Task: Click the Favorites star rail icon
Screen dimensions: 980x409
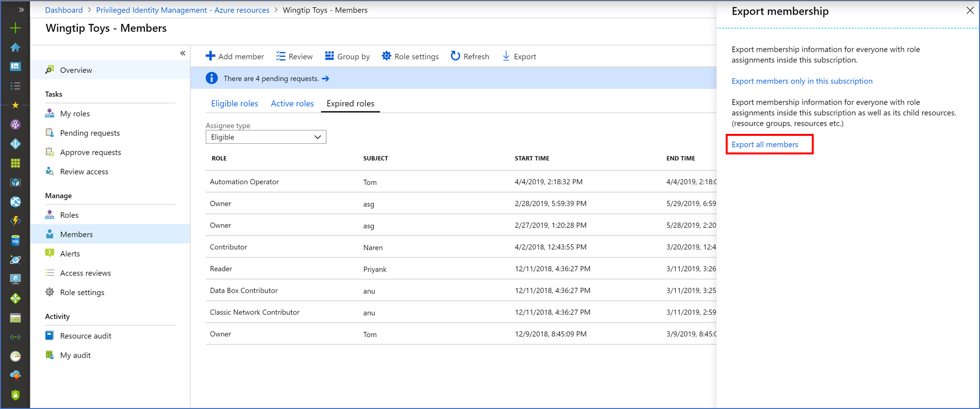Action: (x=15, y=105)
